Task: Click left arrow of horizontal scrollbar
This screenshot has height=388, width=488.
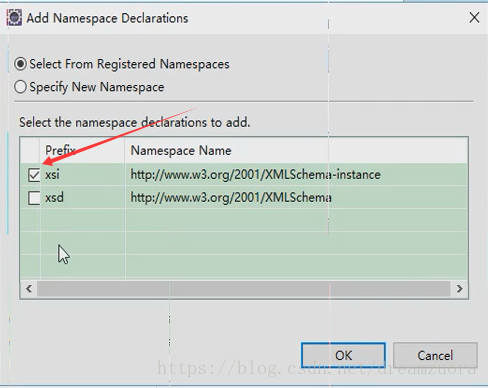Action: point(29,288)
